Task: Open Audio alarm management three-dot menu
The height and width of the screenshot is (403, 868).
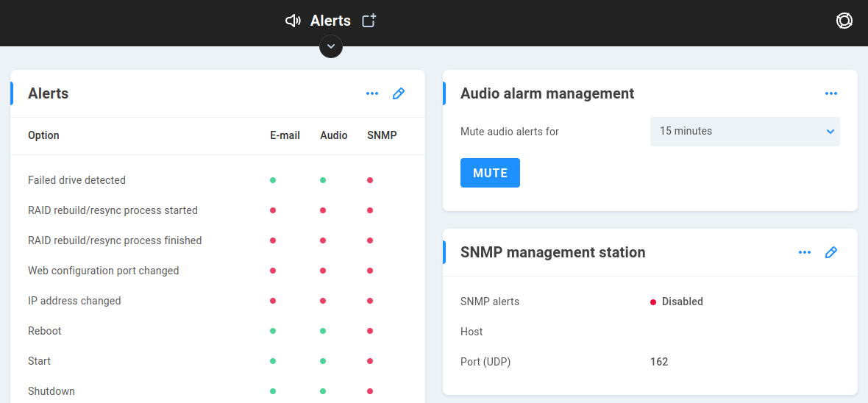Action: [831, 93]
